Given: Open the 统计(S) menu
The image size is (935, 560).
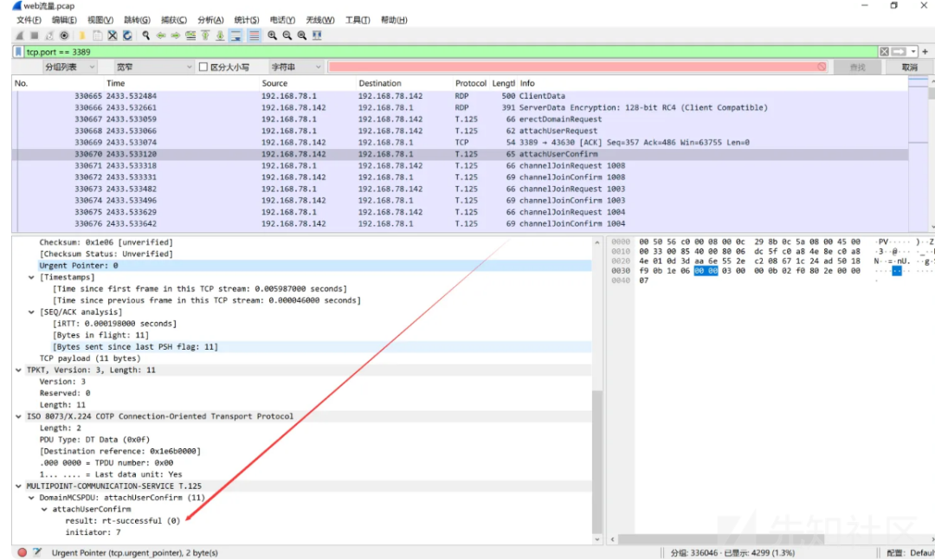Looking at the screenshot, I should [x=246, y=20].
